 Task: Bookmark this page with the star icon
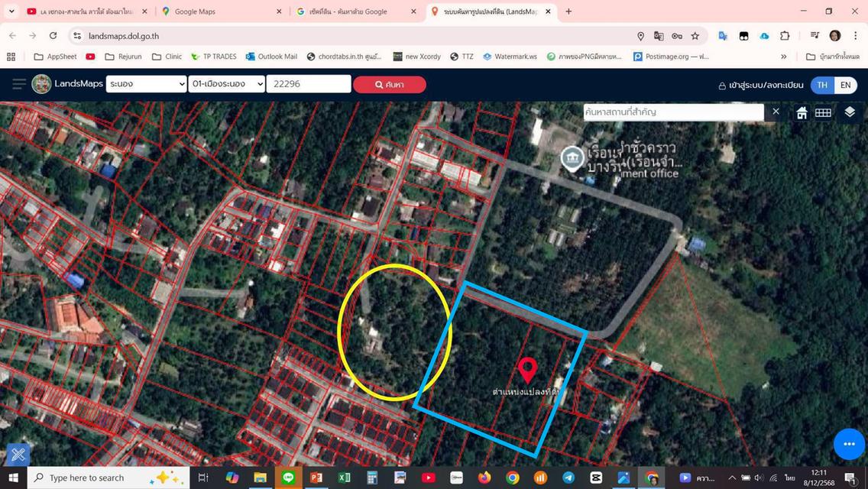(695, 36)
